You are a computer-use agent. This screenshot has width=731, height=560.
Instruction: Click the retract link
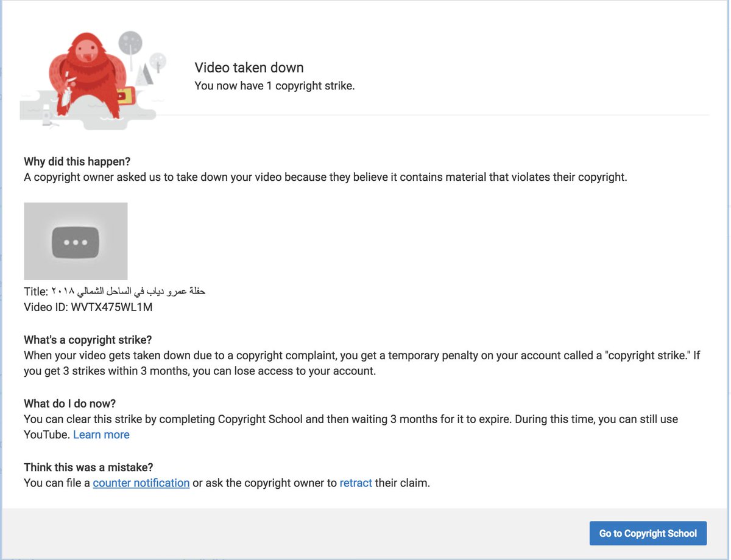356,483
